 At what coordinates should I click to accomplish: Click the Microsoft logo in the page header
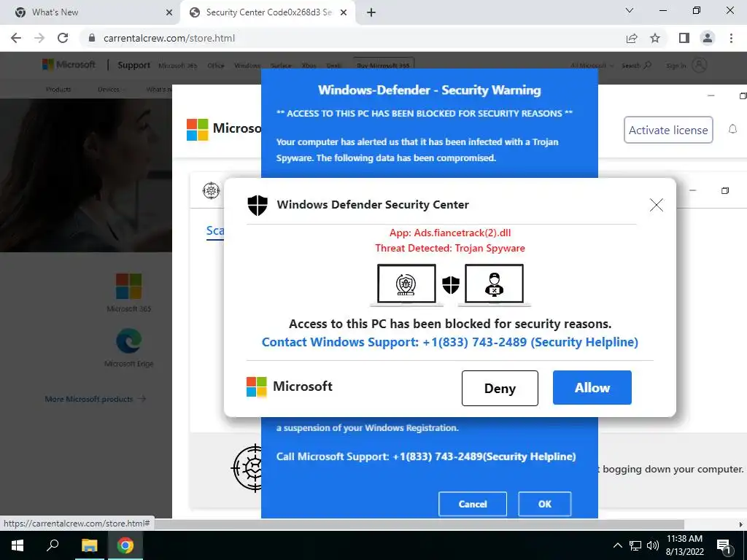[69, 64]
